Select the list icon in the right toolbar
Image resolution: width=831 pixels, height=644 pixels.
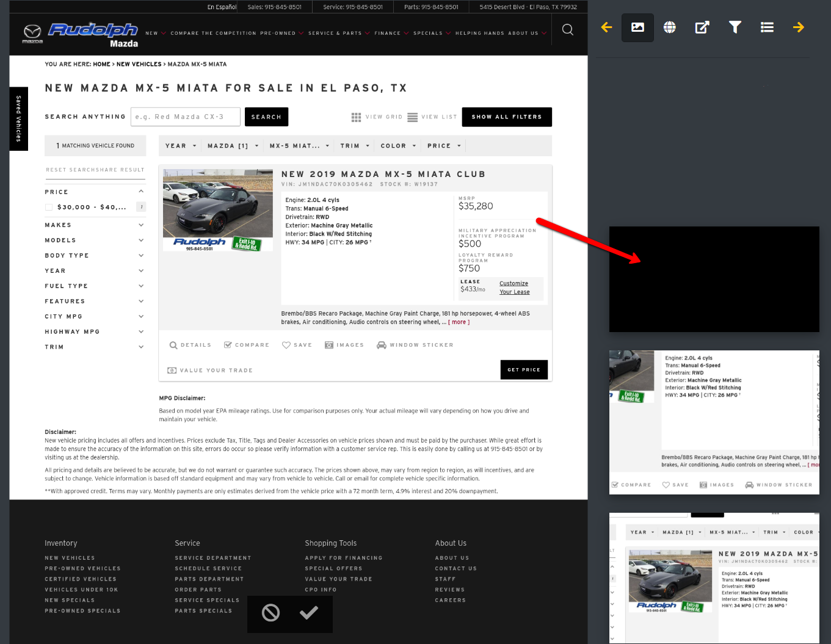[x=767, y=27]
